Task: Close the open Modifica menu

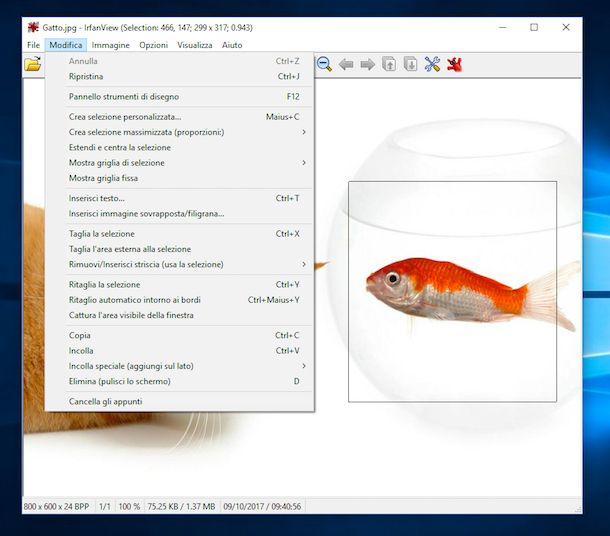Action: click(x=66, y=45)
